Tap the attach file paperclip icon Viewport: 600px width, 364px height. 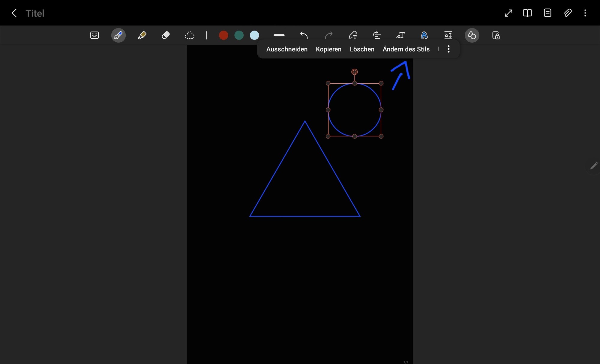tap(568, 13)
